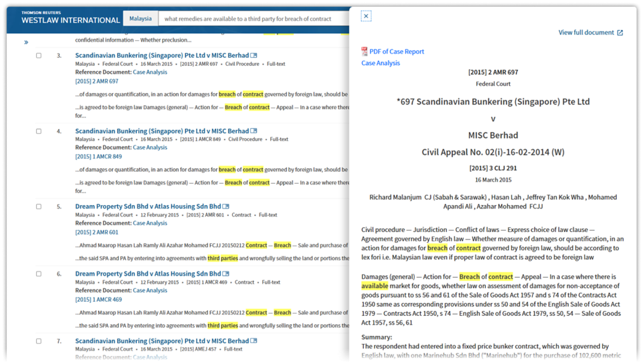The width and height of the screenshot is (644, 362).
Task: Open result 4 Scandinavian Bunkering v MISC Berhad
Action: click(x=162, y=131)
